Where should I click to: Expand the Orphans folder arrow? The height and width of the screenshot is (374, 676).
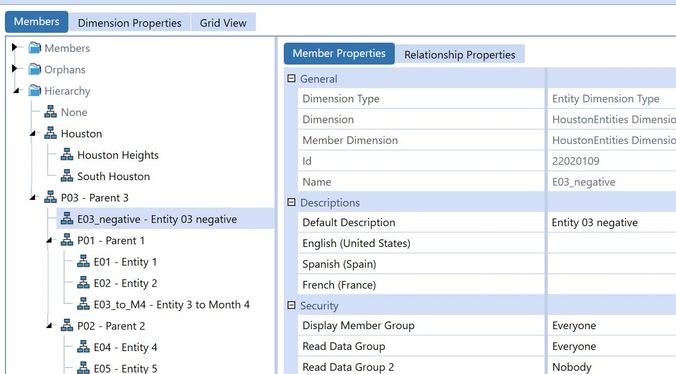[x=15, y=69]
